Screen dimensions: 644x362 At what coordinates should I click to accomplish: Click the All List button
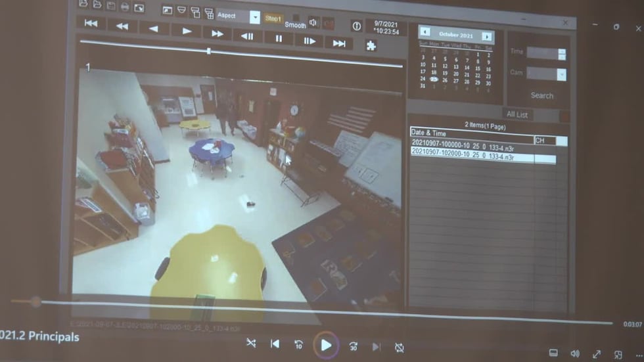(x=517, y=115)
